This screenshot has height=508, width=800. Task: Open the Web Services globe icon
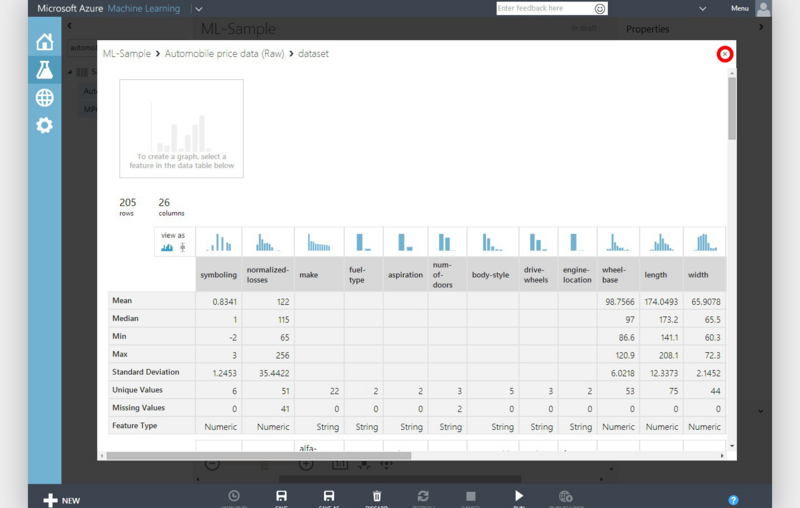[44, 97]
